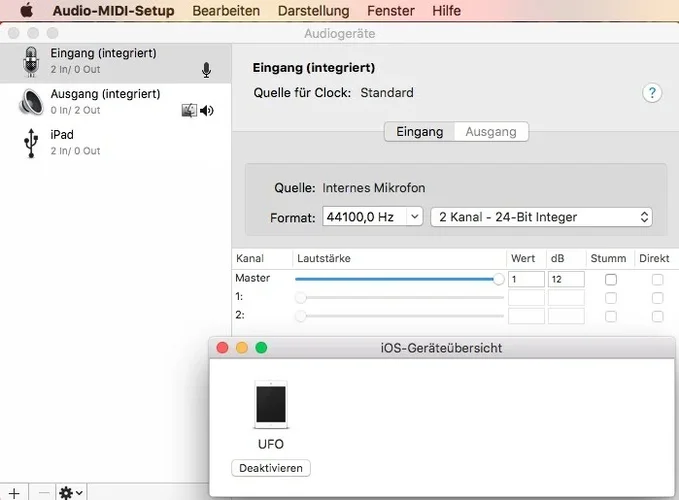Select the UFO iPad device thumbnail

coord(271,404)
